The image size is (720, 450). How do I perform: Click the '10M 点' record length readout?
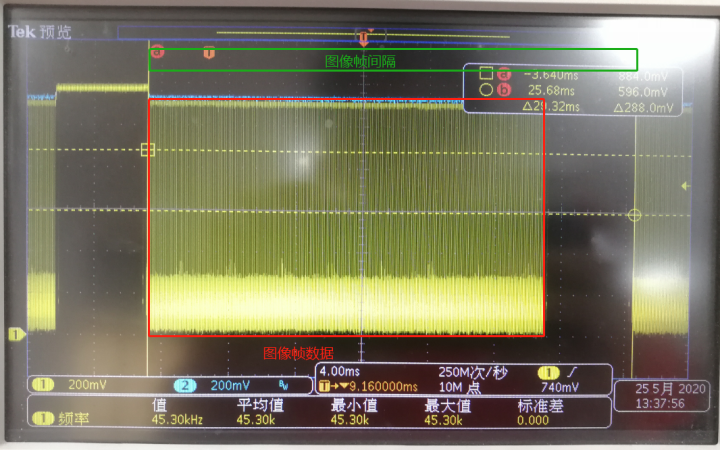tap(460, 388)
